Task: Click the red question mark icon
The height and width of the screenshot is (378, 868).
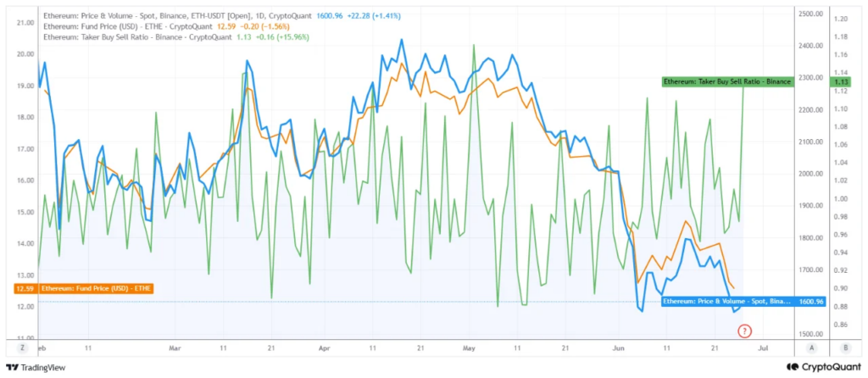Action: click(745, 331)
